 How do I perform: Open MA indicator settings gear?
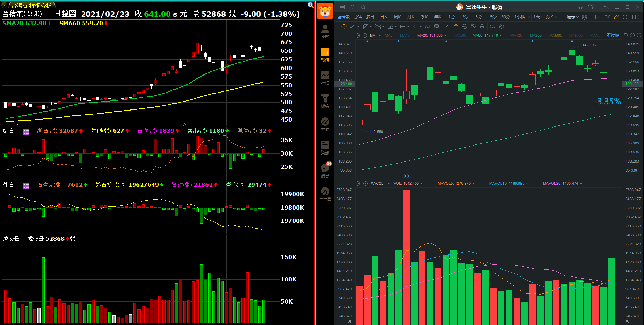click(358, 35)
